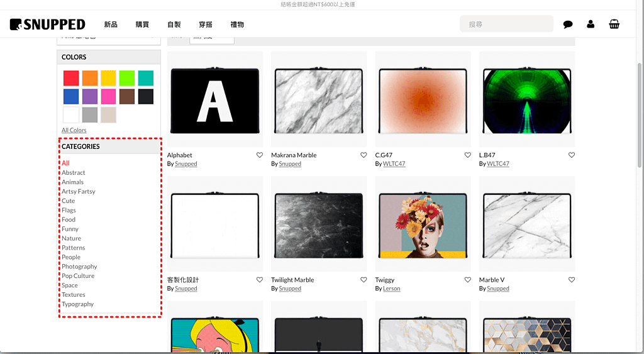
Task: Open WLTC47 designer link under C.G47
Action: pyautogui.click(x=394, y=164)
